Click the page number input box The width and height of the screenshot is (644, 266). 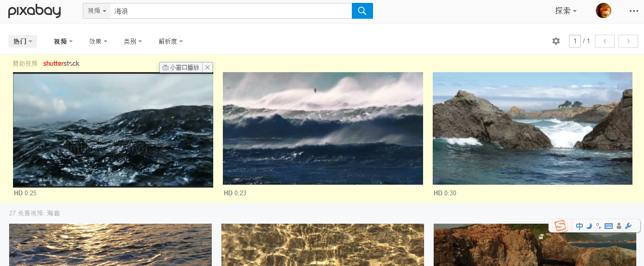575,41
